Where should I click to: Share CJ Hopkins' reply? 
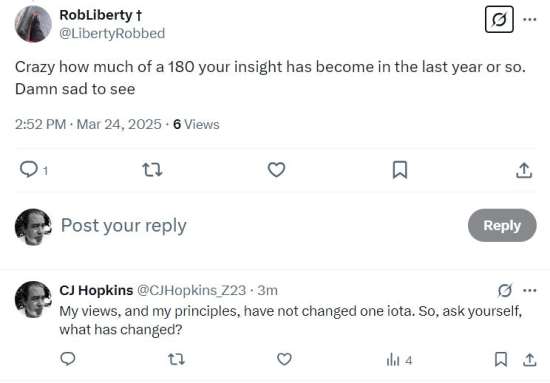(530, 360)
